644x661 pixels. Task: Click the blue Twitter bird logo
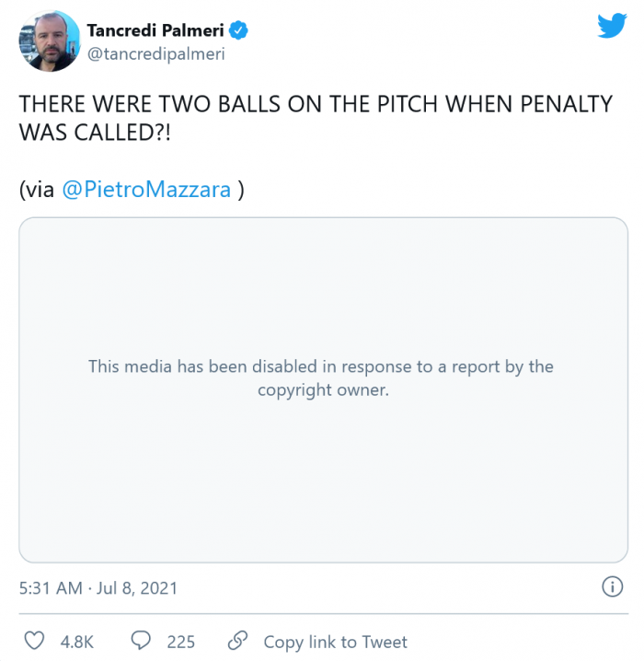[612, 27]
